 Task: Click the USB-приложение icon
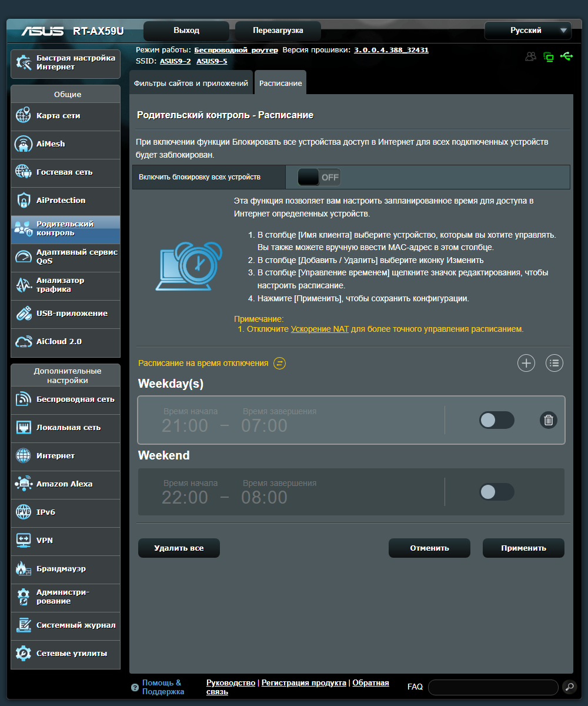pyautogui.click(x=24, y=313)
